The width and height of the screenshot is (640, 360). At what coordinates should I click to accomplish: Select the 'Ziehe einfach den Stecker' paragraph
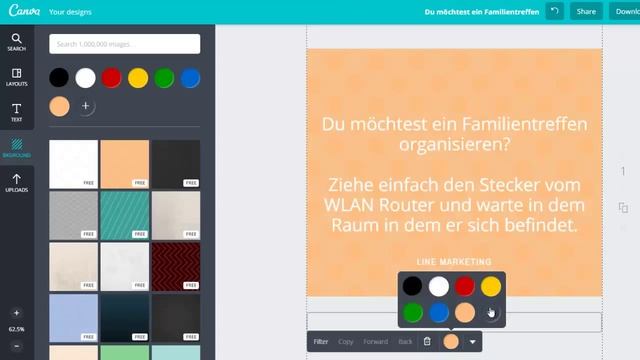pos(454,205)
